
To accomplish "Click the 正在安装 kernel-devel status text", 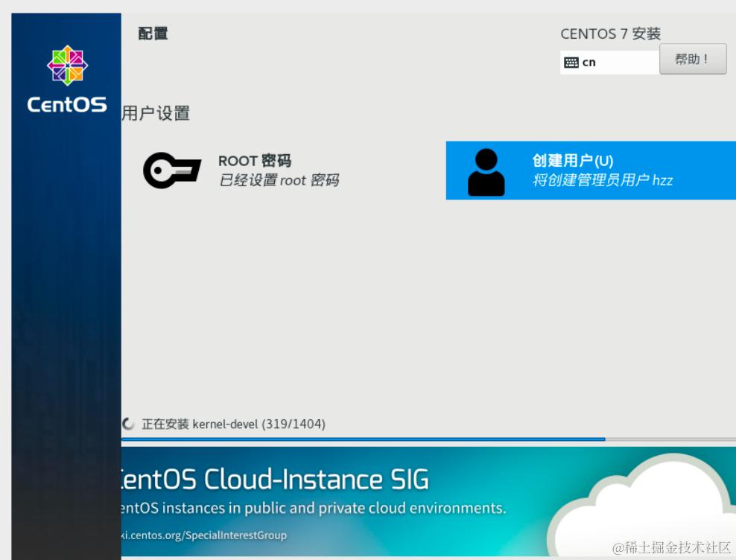I will click(x=233, y=424).
